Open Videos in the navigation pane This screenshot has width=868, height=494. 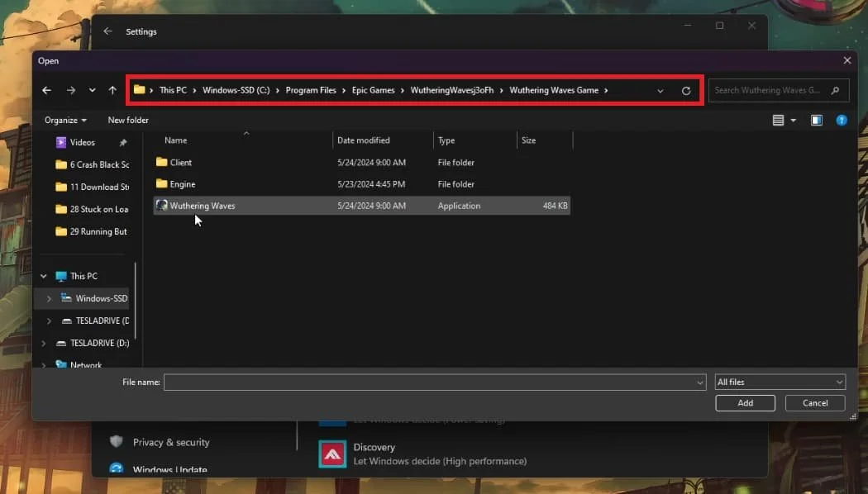pyautogui.click(x=83, y=143)
